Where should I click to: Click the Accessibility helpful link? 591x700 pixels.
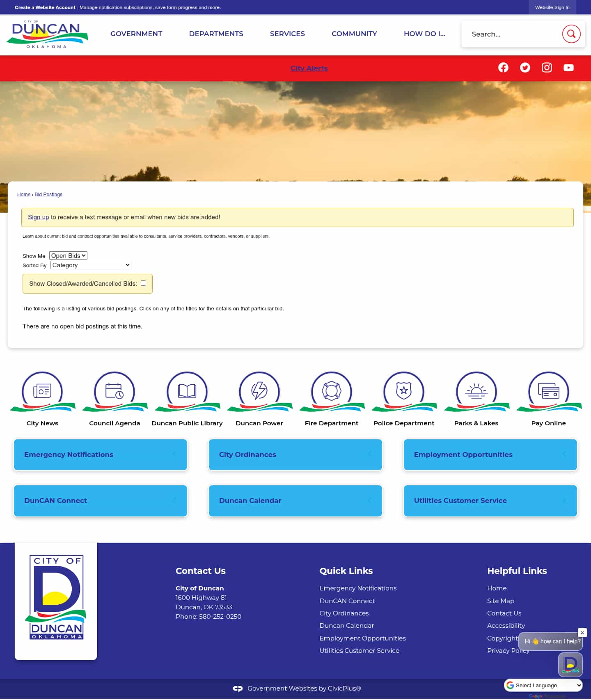pos(506,626)
